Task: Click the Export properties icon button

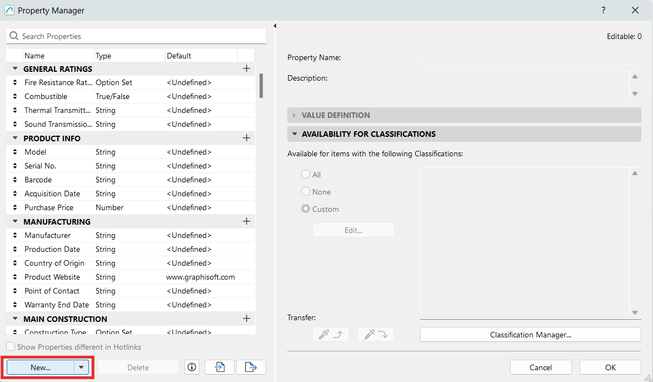Action: coord(251,367)
